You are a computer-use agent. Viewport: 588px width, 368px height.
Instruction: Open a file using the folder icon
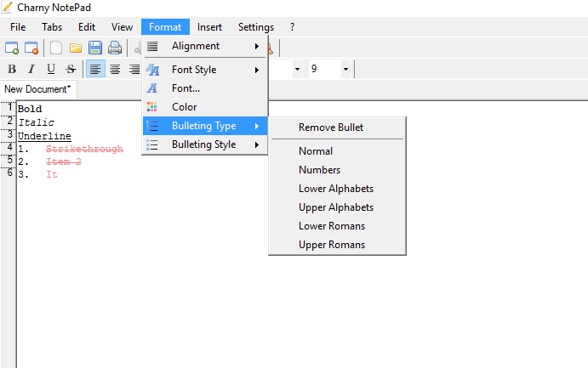(x=76, y=48)
